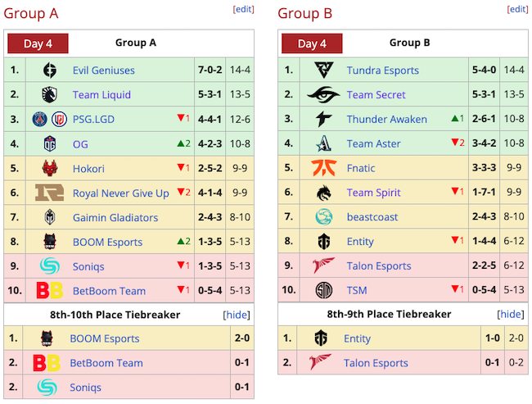Image resolution: width=532 pixels, height=404 pixels.
Task: Select the Day 4 tab in Group A
Action: 38,43
